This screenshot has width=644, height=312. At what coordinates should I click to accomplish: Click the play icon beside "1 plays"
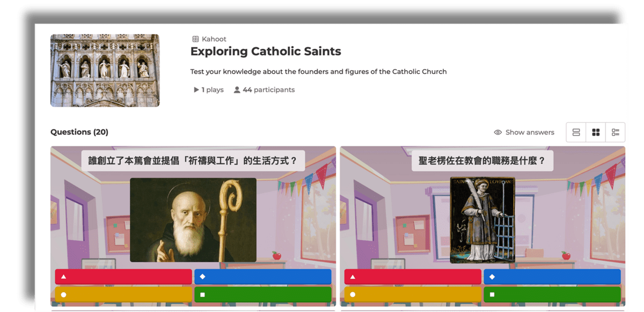[x=196, y=90]
